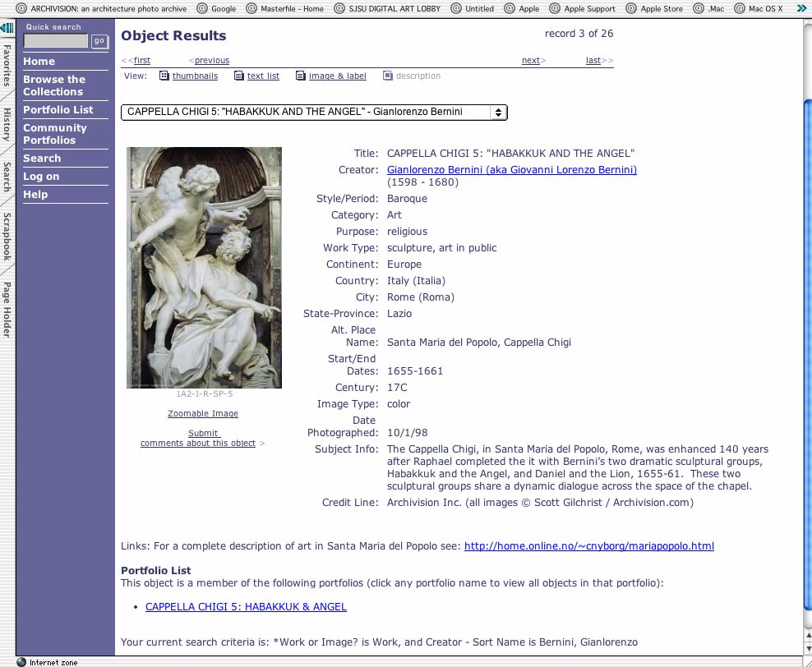Click the vertical scrollbar thumb
This screenshot has width=812, height=667.
[x=807, y=355]
